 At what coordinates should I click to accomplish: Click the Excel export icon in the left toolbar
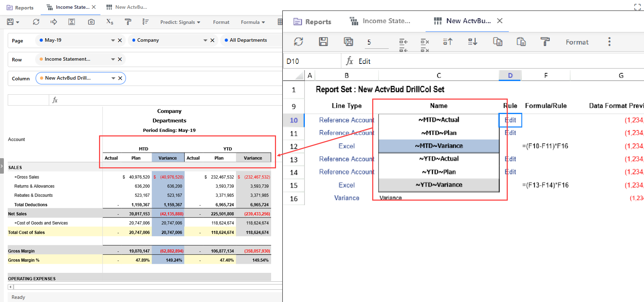click(x=72, y=22)
